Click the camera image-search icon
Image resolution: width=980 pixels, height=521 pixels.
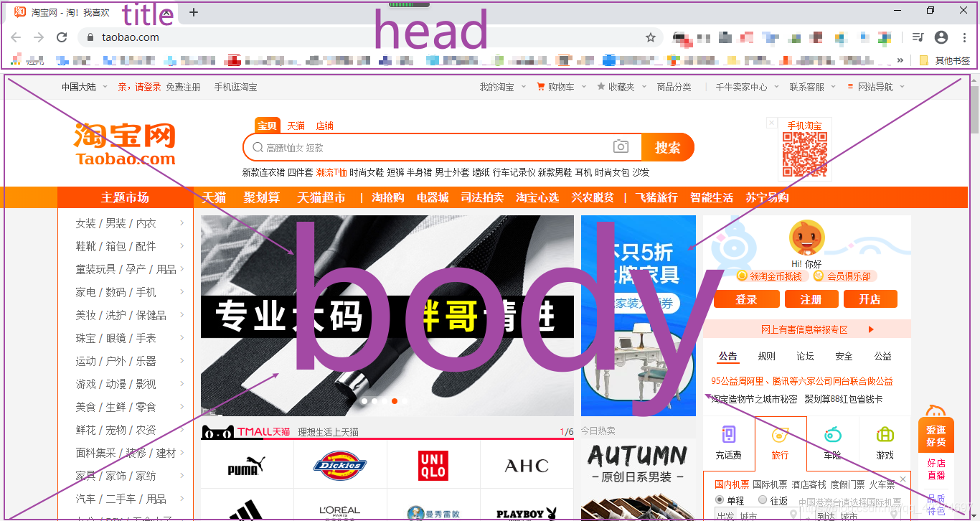(621, 147)
